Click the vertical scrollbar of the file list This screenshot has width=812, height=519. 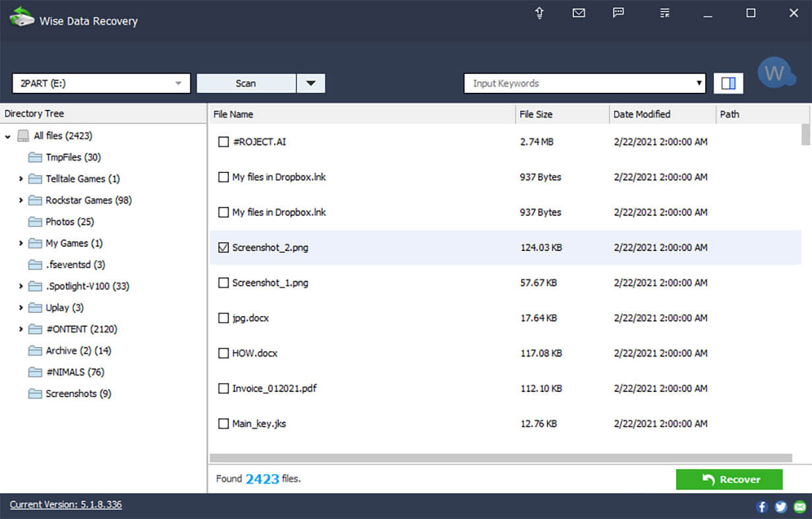pos(805,134)
